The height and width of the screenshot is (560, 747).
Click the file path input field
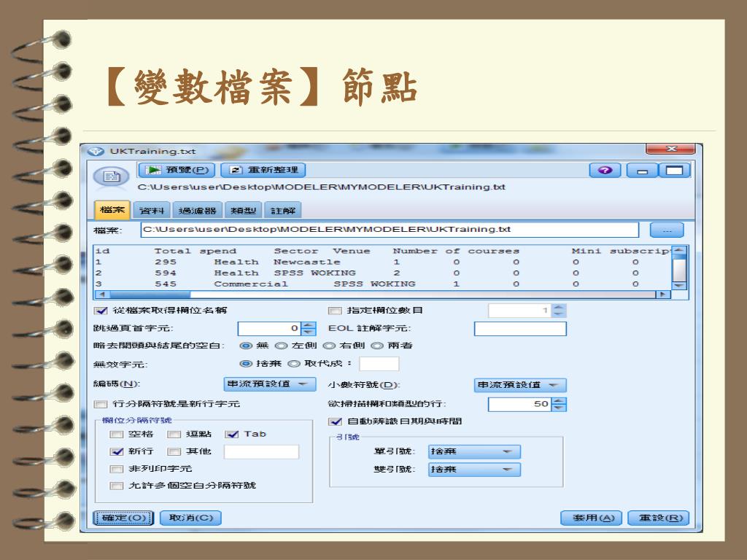390,230
